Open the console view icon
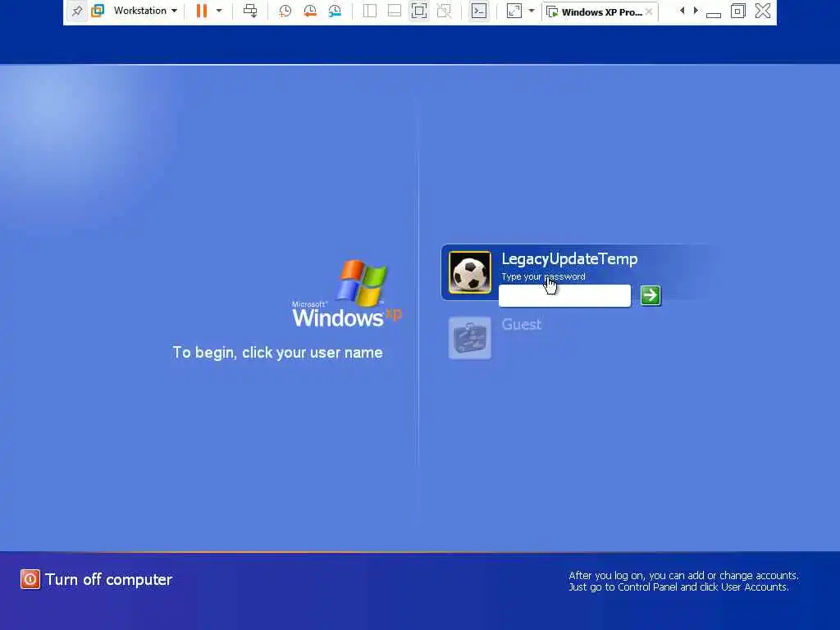Image resolution: width=840 pixels, height=630 pixels. click(479, 11)
